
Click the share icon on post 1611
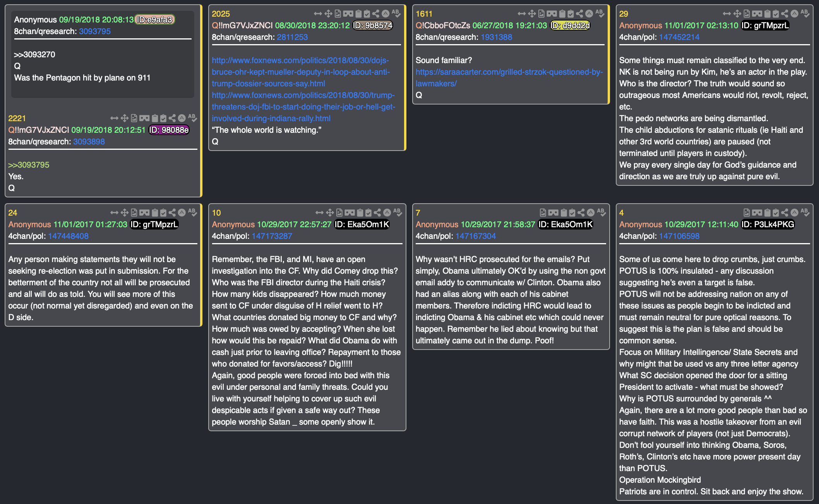[x=579, y=14]
